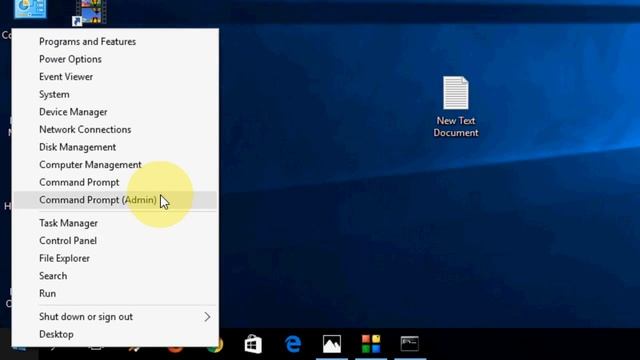Open Programs and Features
The image size is (640, 360).
[x=115, y=42]
